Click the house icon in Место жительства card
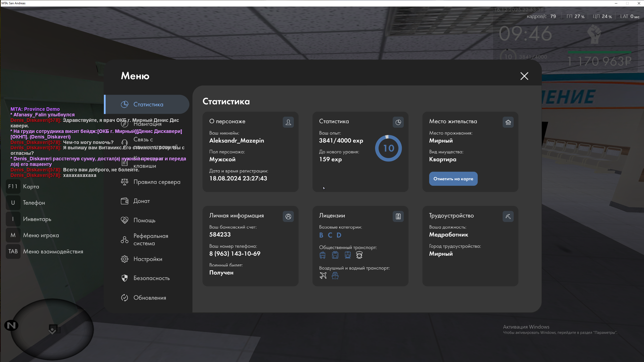 (508, 122)
